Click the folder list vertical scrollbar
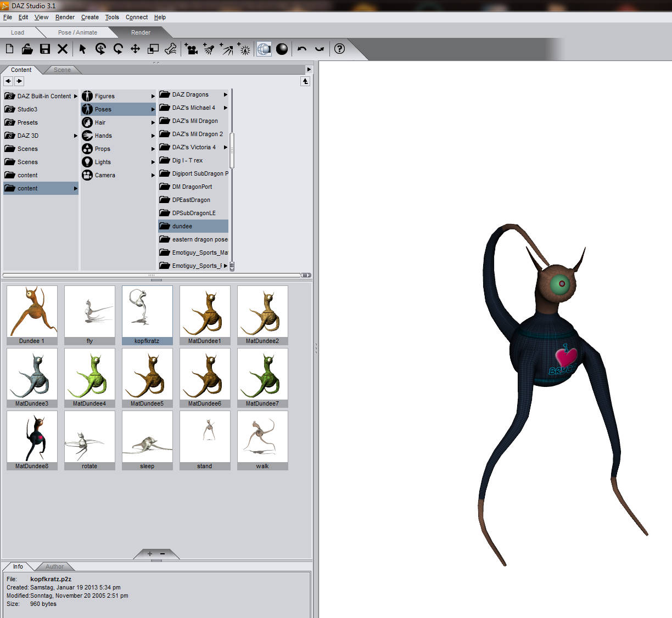The height and width of the screenshot is (618, 672). [232, 150]
